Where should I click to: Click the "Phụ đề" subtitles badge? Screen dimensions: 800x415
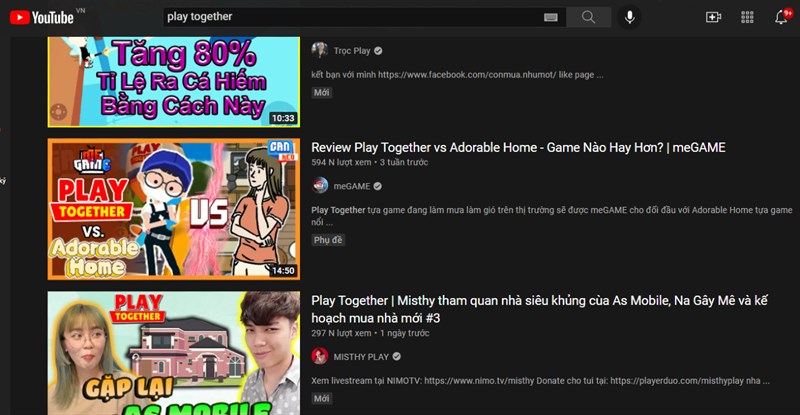(328, 240)
